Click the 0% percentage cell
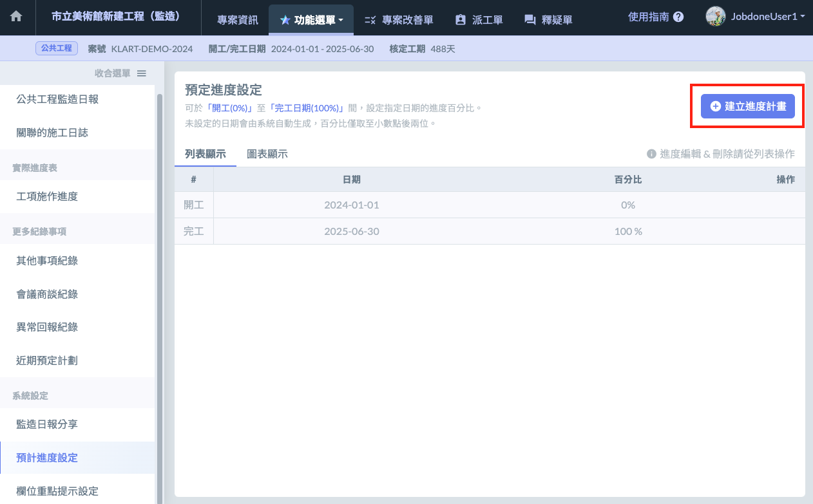Image resolution: width=813 pixels, height=504 pixels. (x=628, y=205)
